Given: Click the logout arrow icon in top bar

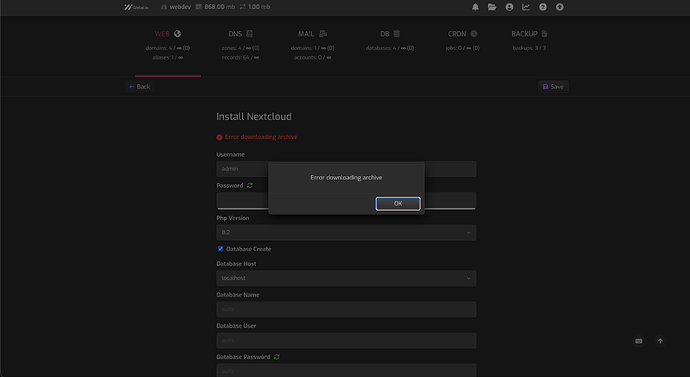Looking at the screenshot, I should point(560,7).
